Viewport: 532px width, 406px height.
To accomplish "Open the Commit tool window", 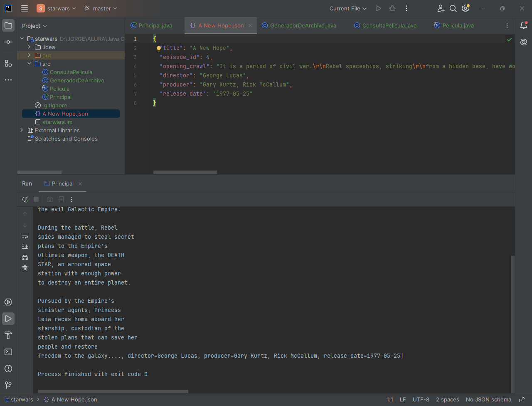I will 8,42.
